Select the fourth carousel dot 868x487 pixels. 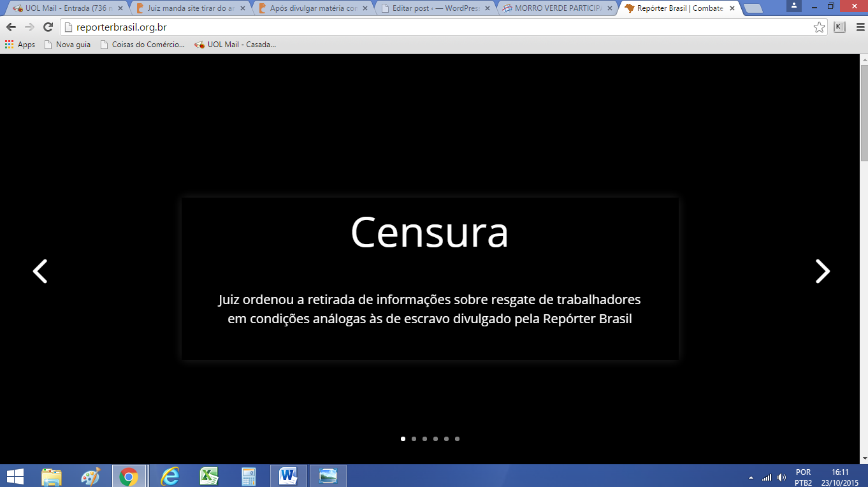pos(435,439)
